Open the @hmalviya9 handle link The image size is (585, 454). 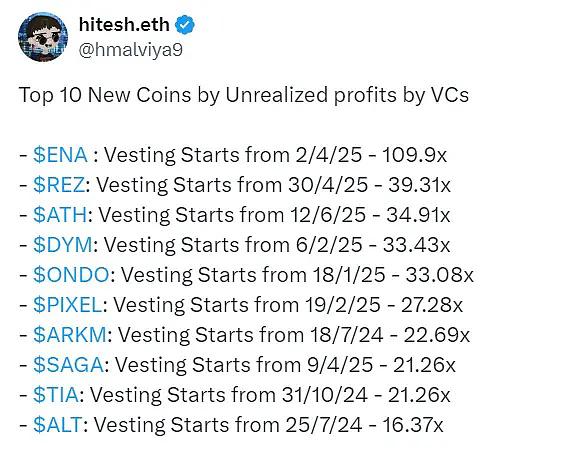pos(131,49)
